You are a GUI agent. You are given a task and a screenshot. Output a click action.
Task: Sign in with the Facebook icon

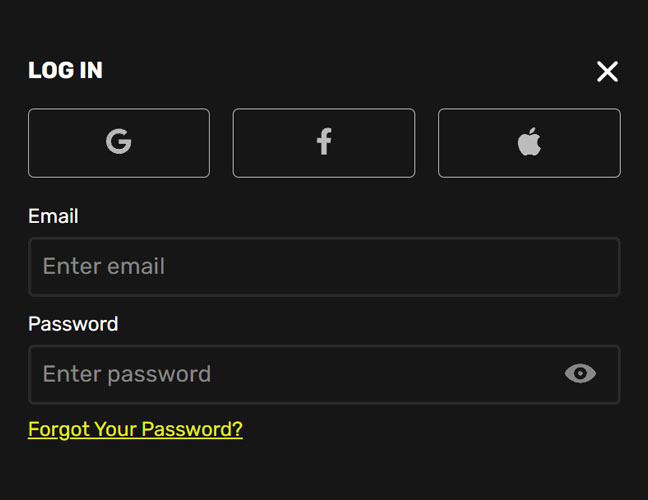324,142
